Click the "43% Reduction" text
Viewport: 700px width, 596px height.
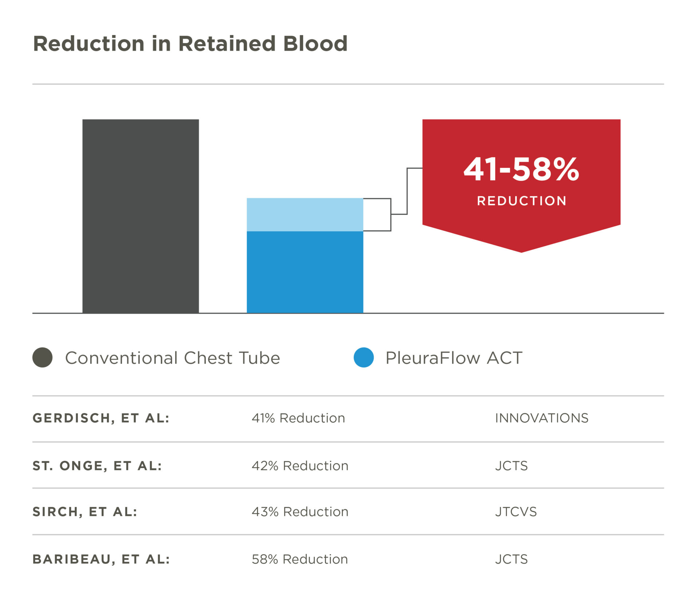point(300,512)
